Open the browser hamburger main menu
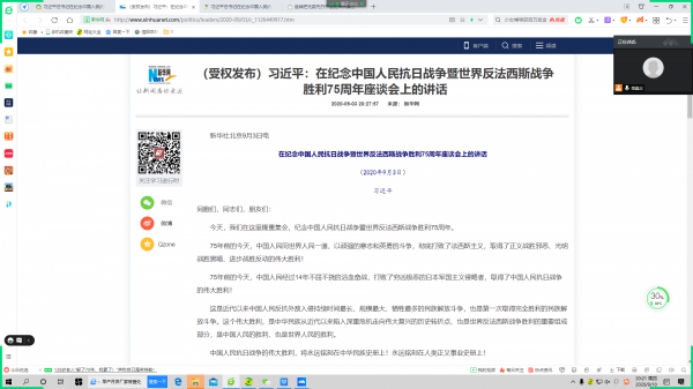 685,20
